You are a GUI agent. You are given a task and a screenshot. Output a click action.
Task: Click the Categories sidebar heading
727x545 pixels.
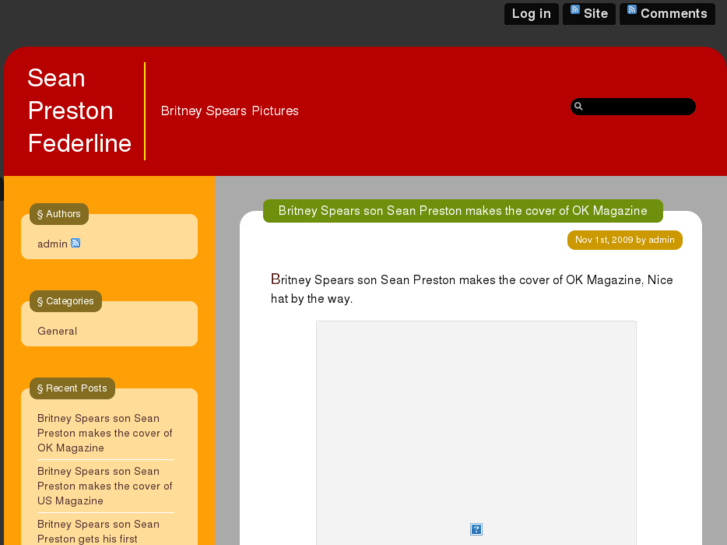tap(65, 301)
